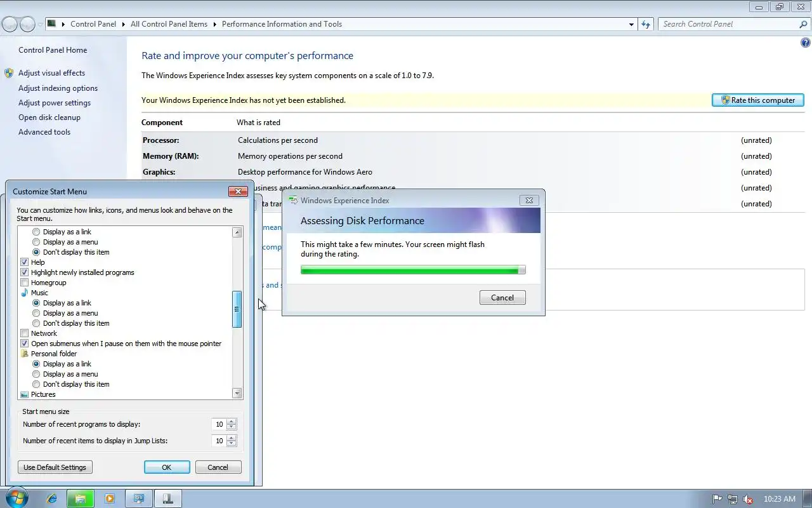The image size is (812, 508).
Task: Click the Jump Lists number field
Action: (219, 441)
